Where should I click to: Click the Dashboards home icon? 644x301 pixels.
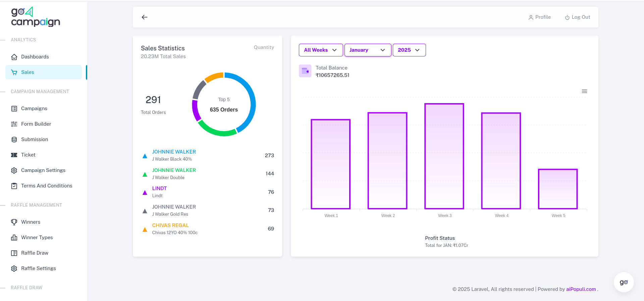(x=14, y=57)
